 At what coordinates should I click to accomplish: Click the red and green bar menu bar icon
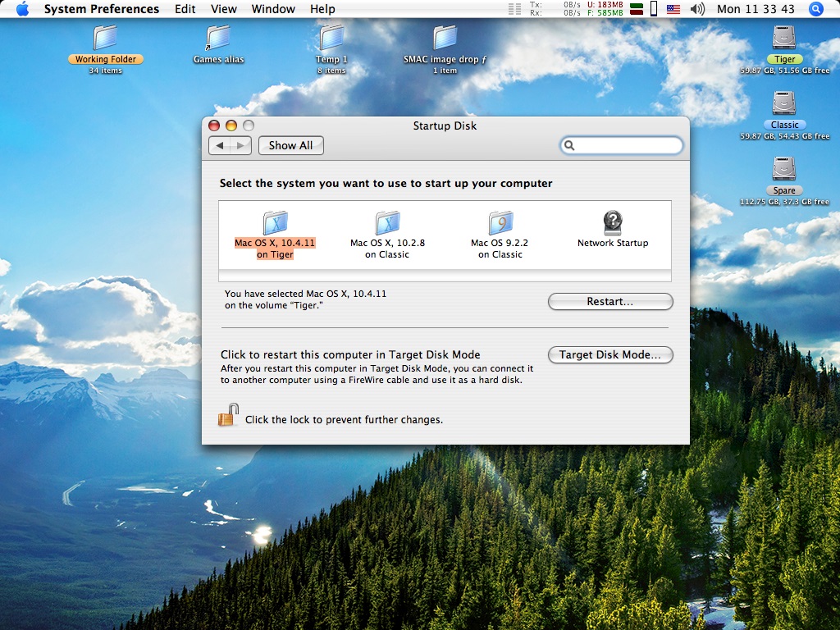point(637,9)
